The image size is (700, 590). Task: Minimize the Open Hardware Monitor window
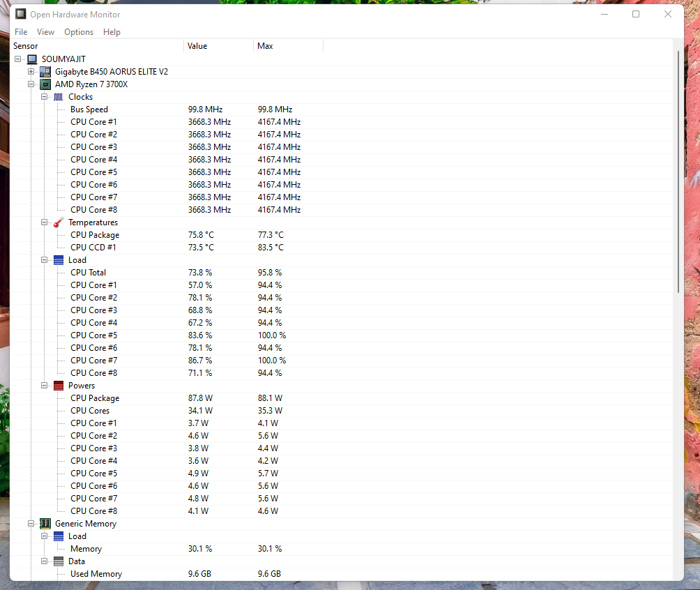point(604,14)
